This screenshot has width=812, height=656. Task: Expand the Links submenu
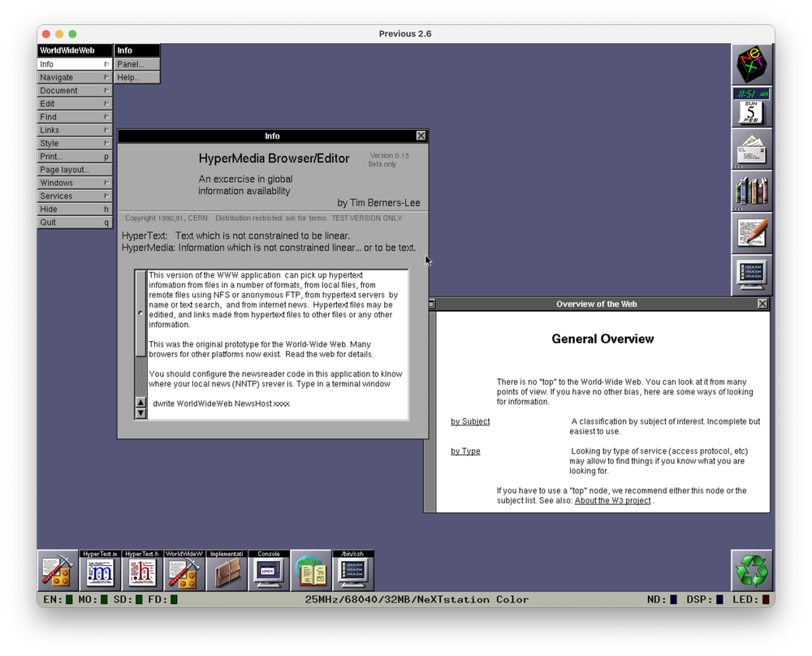75,130
